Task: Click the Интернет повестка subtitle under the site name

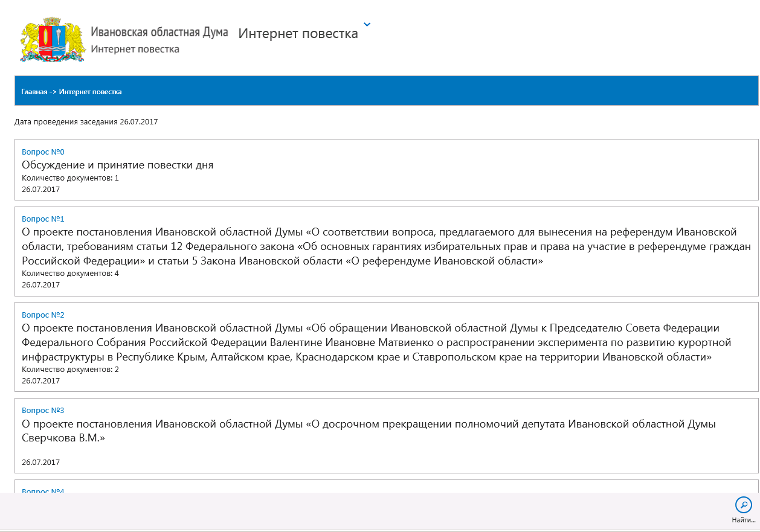Action: click(x=135, y=50)
